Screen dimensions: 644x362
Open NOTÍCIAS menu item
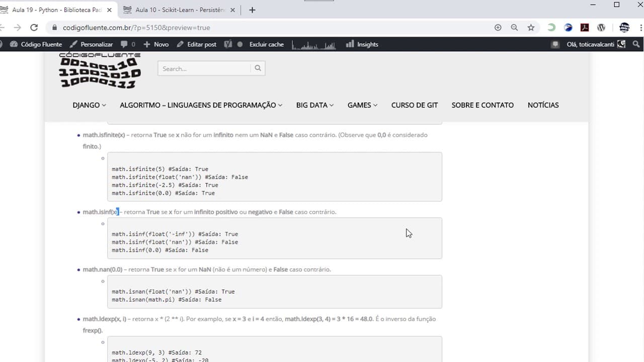543,105
